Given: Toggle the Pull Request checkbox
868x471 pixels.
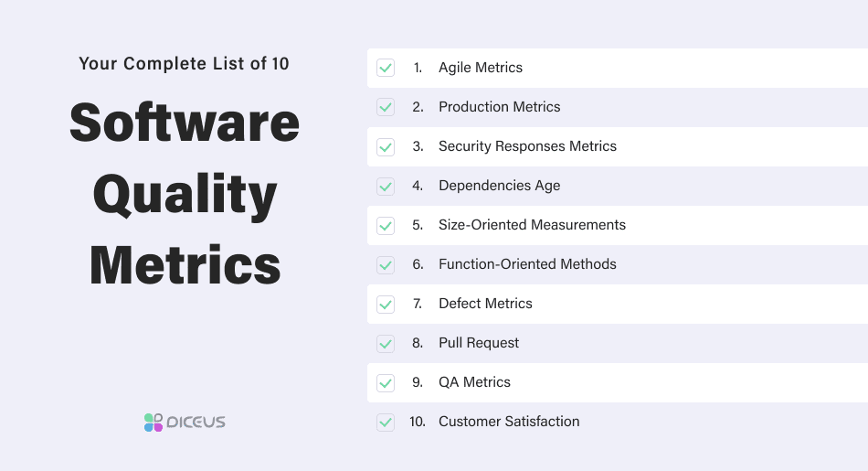Looking at the screenshot, I should click(386, 344).
